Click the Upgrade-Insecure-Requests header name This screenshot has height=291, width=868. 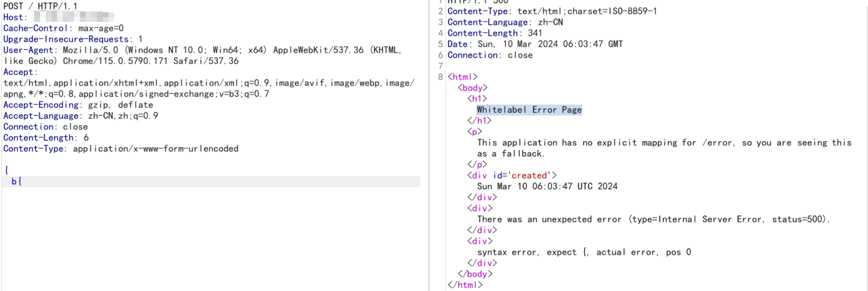66,39
